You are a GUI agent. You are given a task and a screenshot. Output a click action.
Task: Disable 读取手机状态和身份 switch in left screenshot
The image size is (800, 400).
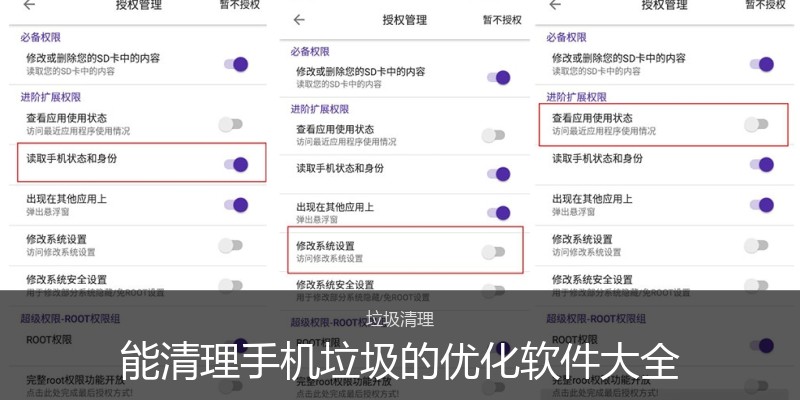[x=236, y=164]
